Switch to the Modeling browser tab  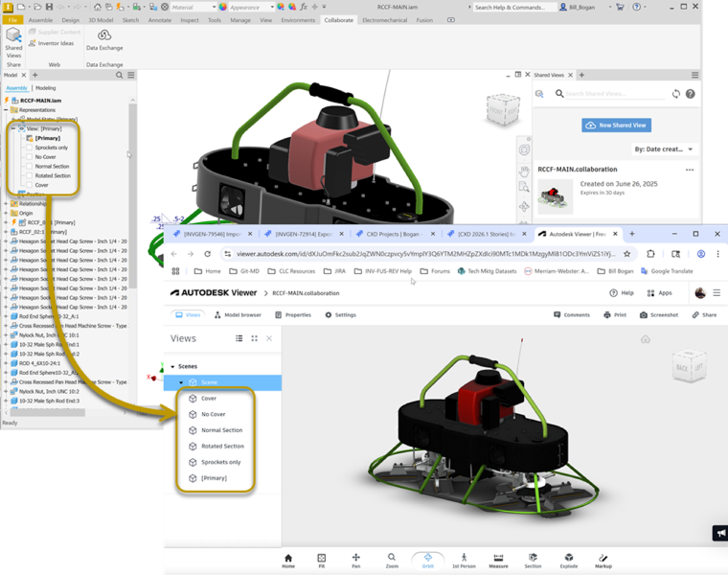46,88
